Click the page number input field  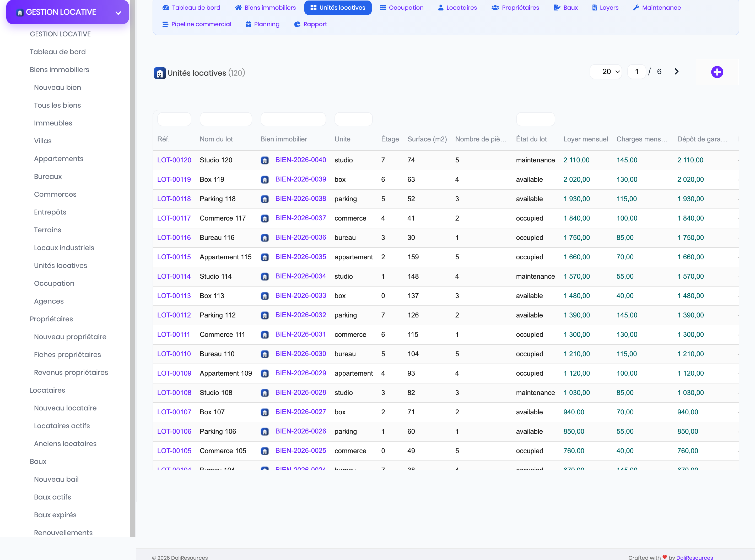(x=637, y=72)
